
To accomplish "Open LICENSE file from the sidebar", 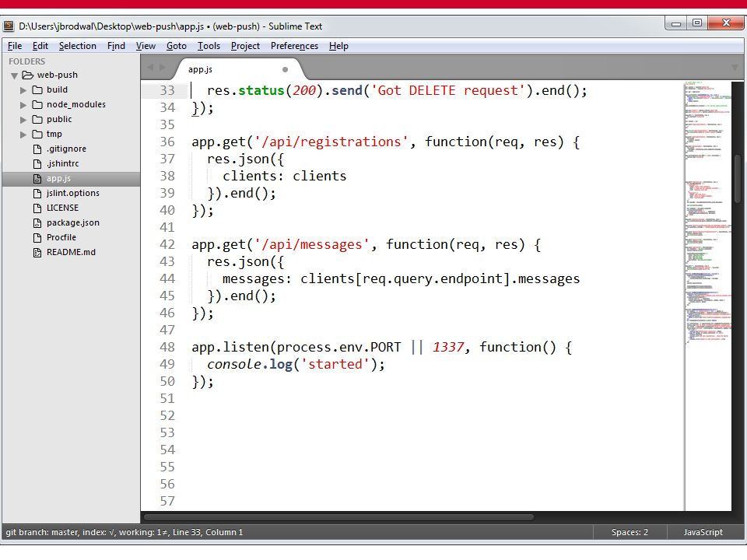I will (62, 208).
